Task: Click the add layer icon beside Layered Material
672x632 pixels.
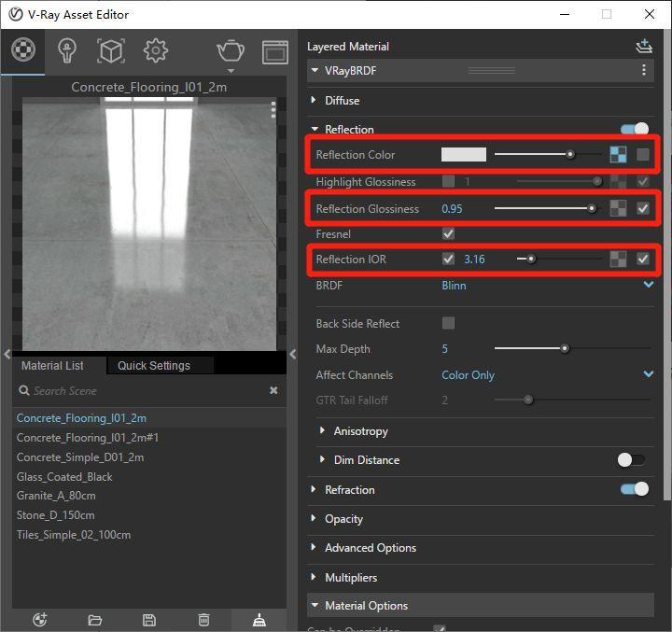Action: (x=644, y=47)
